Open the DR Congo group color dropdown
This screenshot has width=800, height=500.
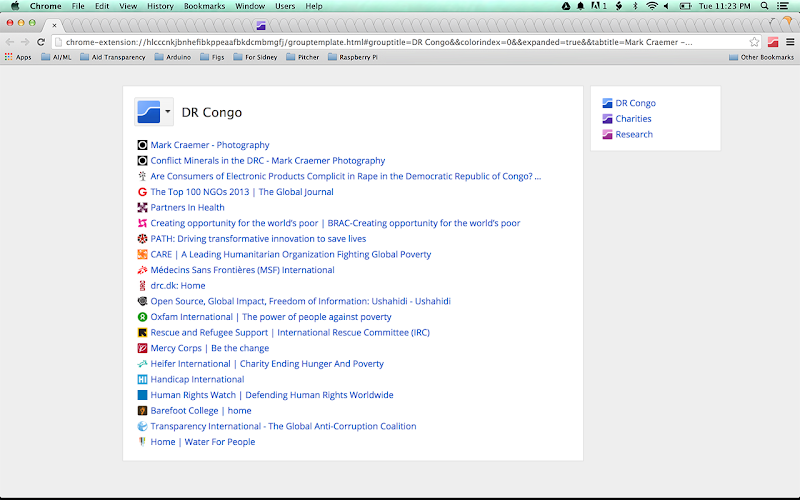(154, 111)
